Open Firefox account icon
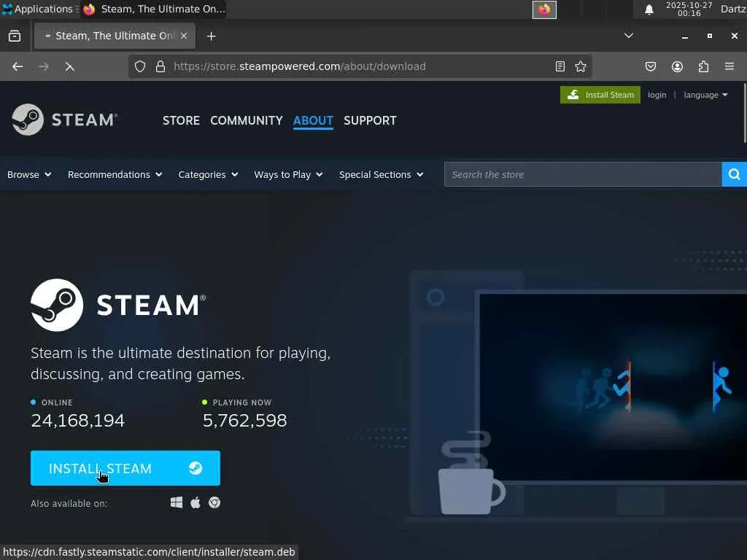Image resolution: width=747 pixels, height=560 pixels. [x=677, y=66]
